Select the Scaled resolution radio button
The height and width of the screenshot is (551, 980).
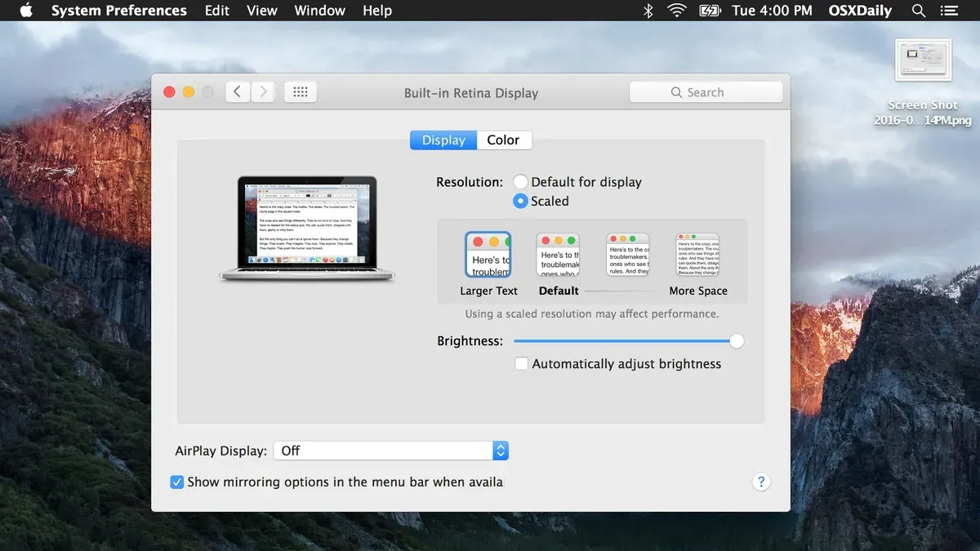(520, 201)
